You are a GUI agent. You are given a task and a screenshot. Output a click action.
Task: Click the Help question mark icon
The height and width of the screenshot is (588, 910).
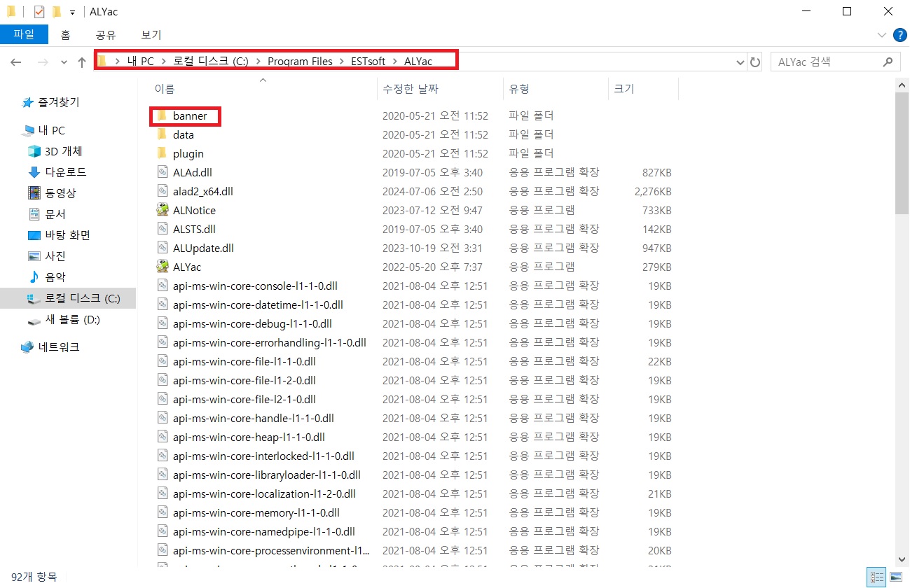click(900, 34)
